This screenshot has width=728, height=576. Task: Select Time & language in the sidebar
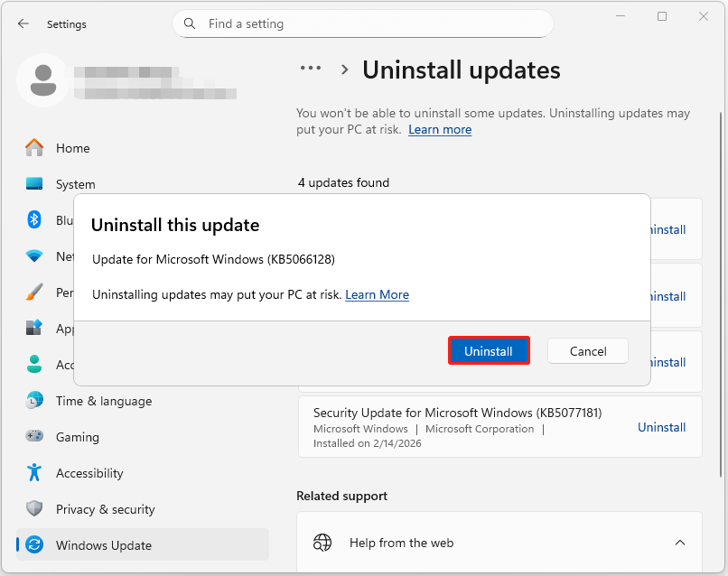pyautogui.click(x=98, y=400)
